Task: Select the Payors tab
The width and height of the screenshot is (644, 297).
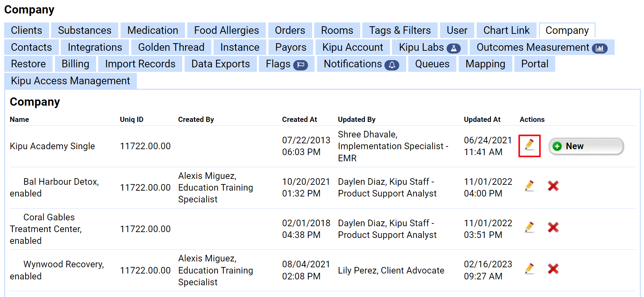Action: (x=290, y=47)
